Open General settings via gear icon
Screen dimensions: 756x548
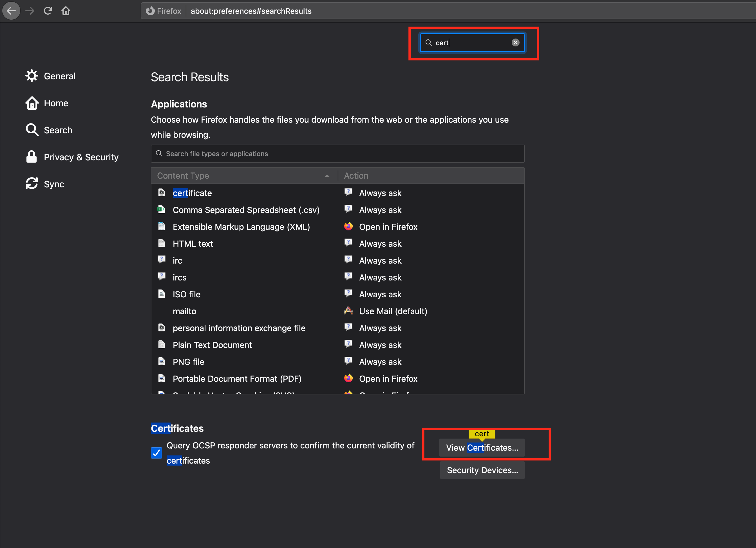point(32,76)
